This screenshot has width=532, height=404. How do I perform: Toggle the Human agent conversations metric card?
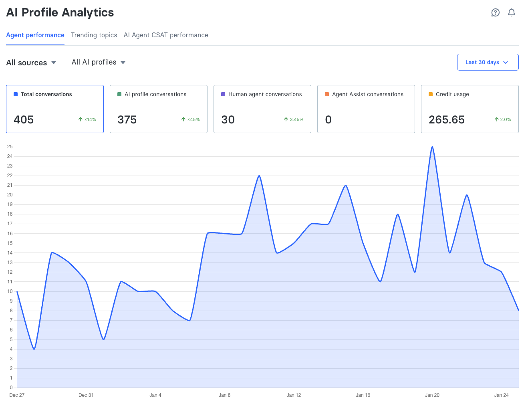tap(262, 109)
